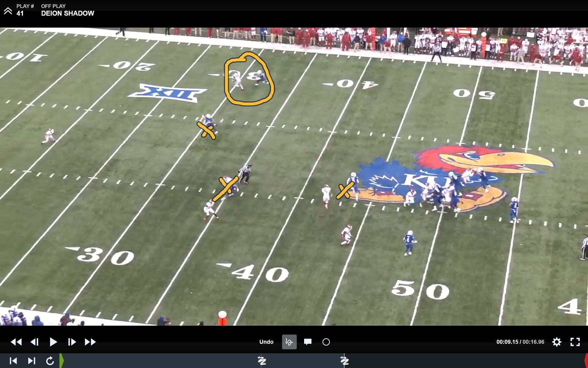Viewport: 588px width, 368px height.
Task: Add a comment with speech bubble tool
Action: coord(308,342)
